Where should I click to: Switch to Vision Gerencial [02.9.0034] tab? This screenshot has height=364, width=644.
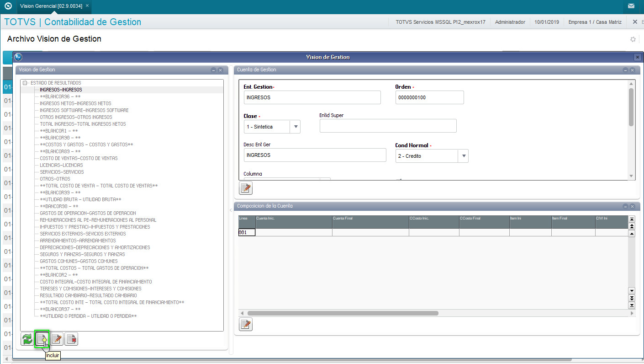[50, 6]
